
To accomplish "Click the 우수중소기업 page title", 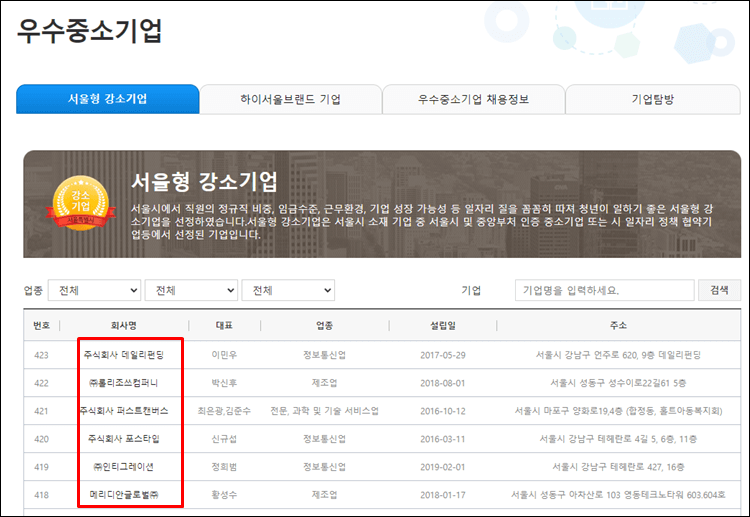I will tap(89, 31).
